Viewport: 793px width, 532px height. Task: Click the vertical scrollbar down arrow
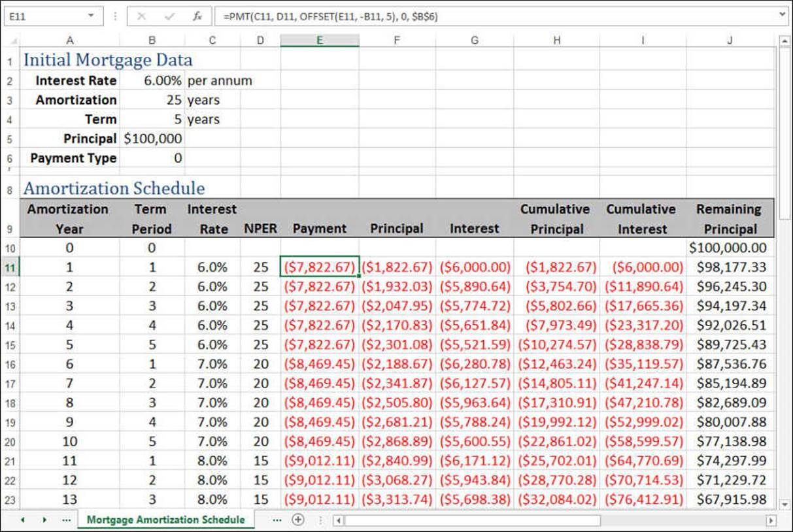coord(786,504)
